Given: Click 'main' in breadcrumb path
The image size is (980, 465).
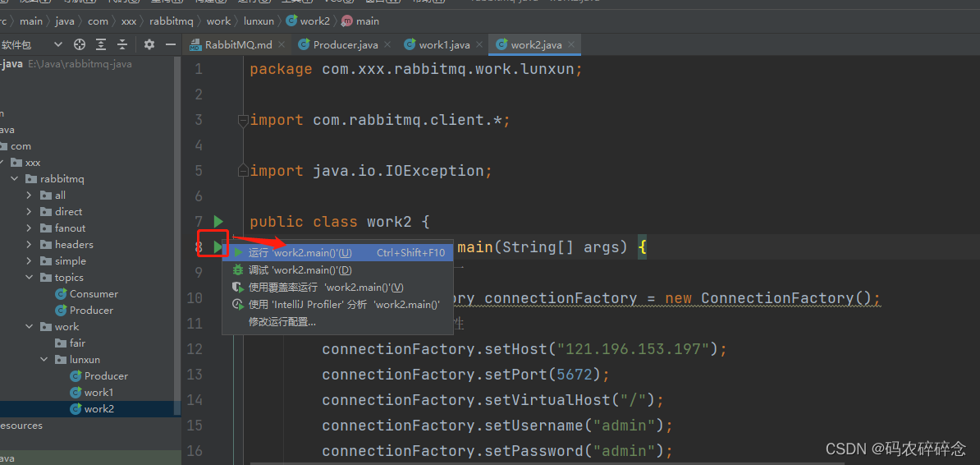Looking at the screenshot, I should 31,21.
